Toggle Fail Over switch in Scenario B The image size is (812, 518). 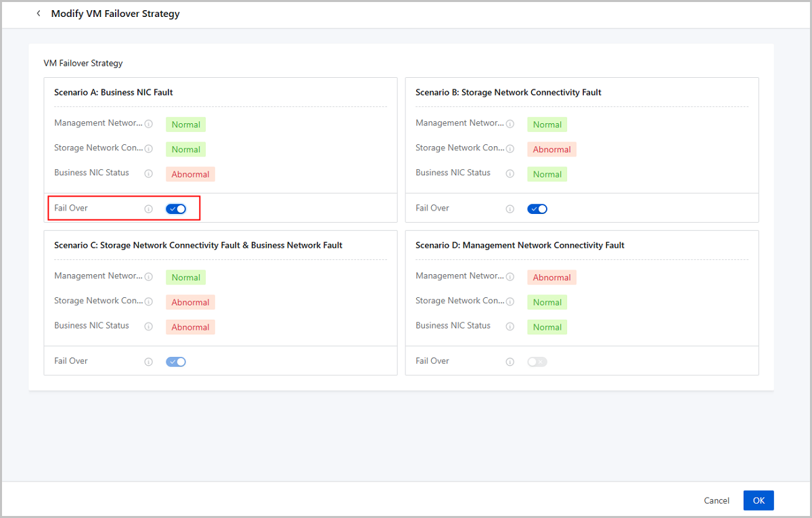(537, 209)
